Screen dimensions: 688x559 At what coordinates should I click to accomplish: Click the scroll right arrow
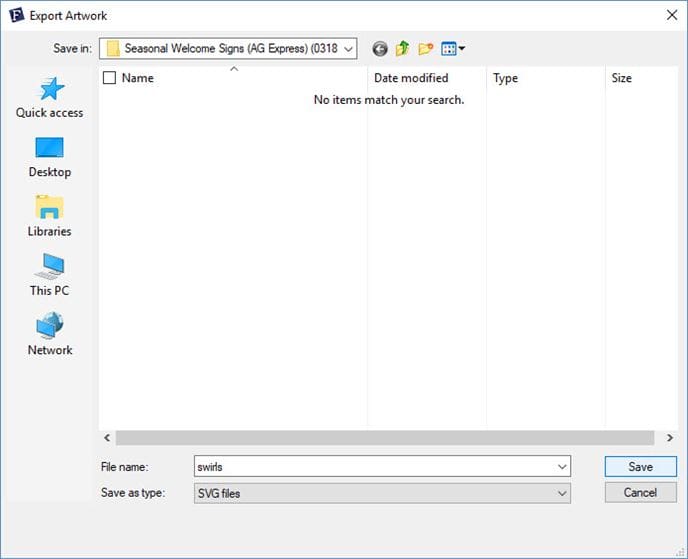[x=670, y=437]
